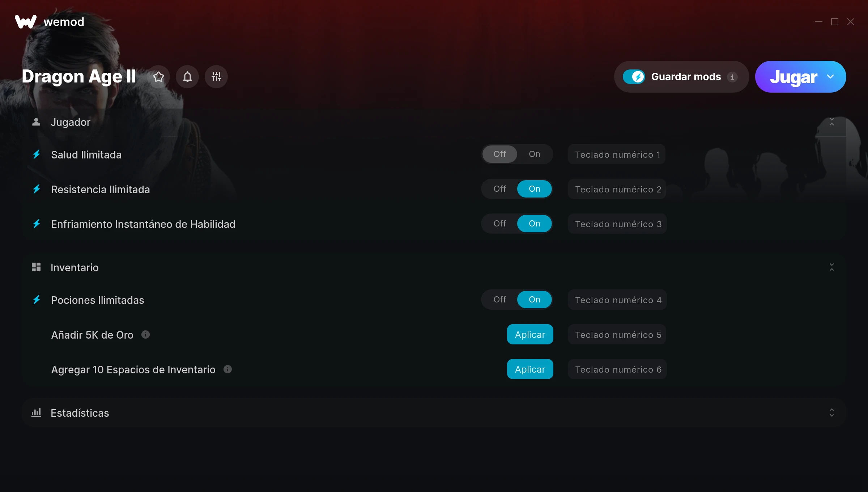Viewport: 868px width, 492px height.
Task: Turn off Pociones Ilimitadas
Action: (500, 300)
